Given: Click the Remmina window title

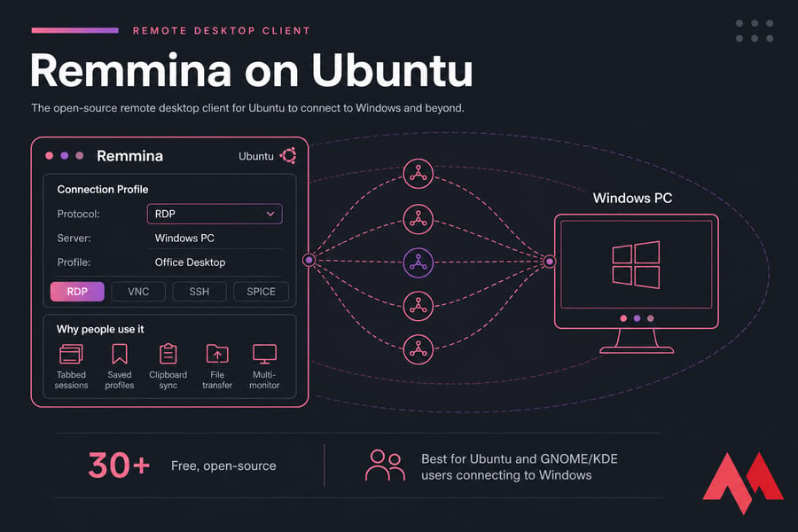Looking at the screenshot, I should tap(129, 156).
